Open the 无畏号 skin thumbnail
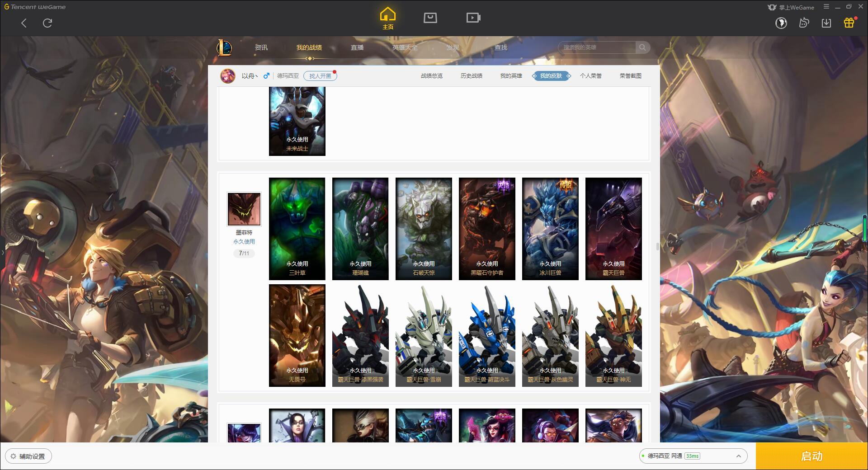Image resolution: width=868 pixels, height=470 pixels. 297,335
